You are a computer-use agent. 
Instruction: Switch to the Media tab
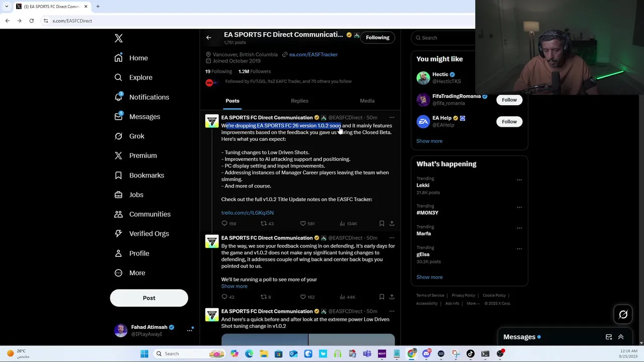pos(367,101)
